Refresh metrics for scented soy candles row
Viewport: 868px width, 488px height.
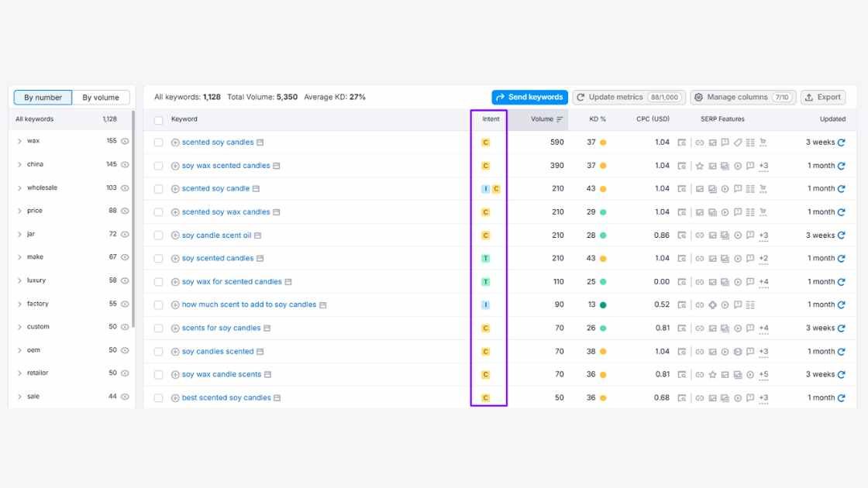(x=842, y=143)
